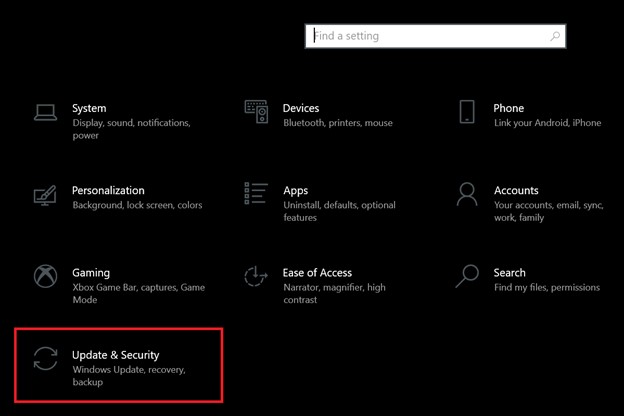Select the Phone icon
Screen dimensions: 624x416
click(x=467, y=112)
